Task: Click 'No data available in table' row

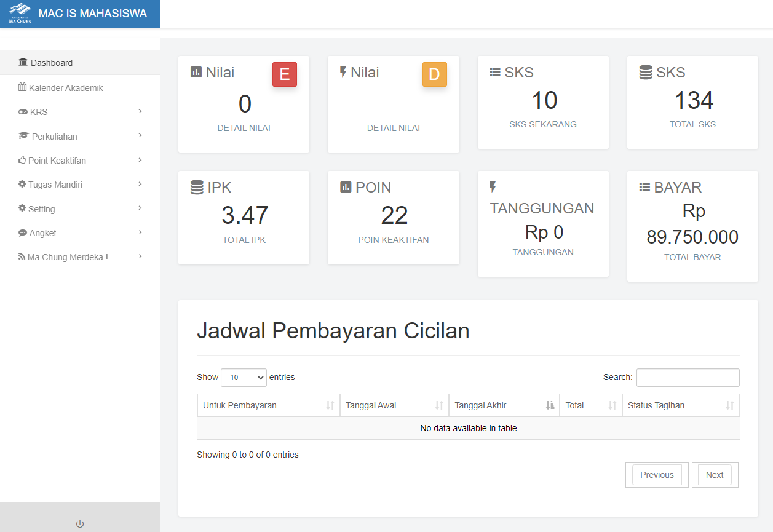Action: pos(469,428)
